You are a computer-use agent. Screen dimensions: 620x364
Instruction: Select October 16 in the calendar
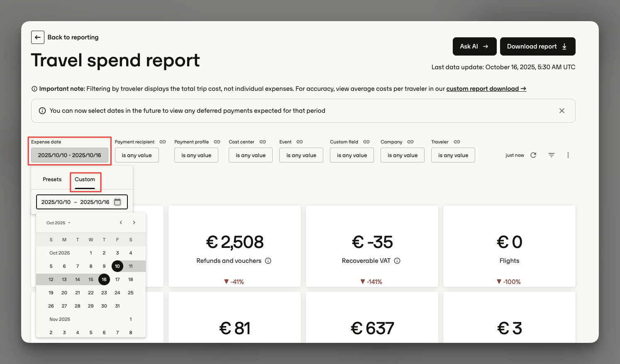pyautogui.click(x=104, y=279)
